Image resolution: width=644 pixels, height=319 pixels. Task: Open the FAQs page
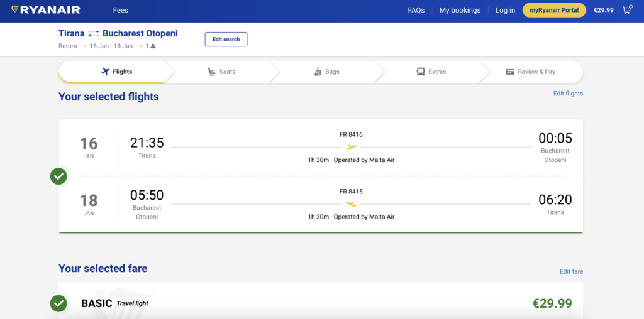click(x=416, y=10)
